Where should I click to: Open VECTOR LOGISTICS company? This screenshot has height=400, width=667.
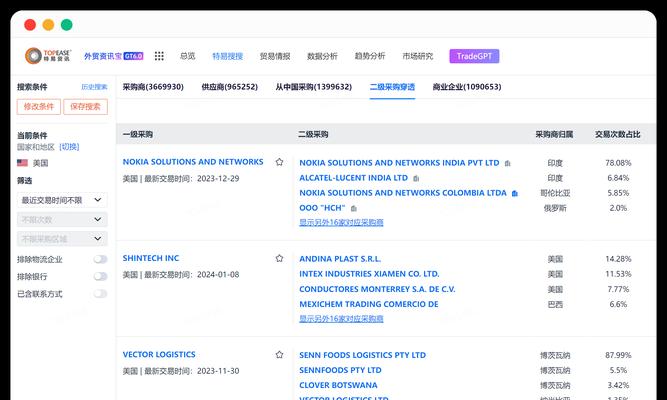point(159,354)
